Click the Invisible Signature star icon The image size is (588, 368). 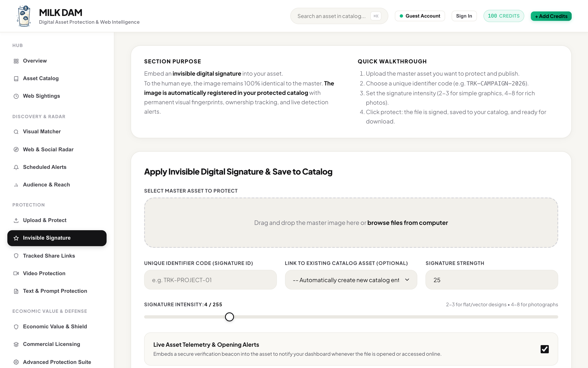click(16, 238)
